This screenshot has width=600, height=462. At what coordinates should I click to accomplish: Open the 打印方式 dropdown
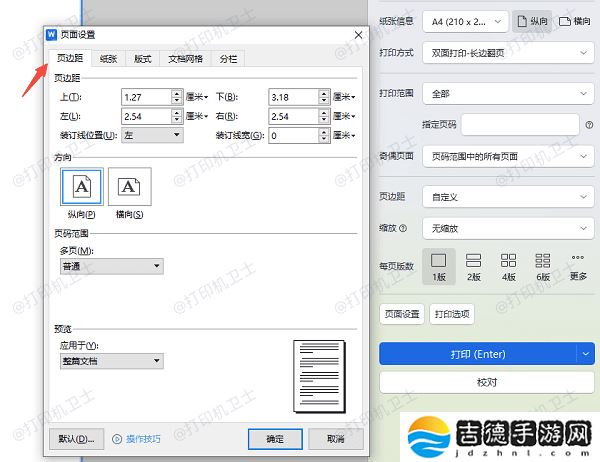click(x=508, y=53)
